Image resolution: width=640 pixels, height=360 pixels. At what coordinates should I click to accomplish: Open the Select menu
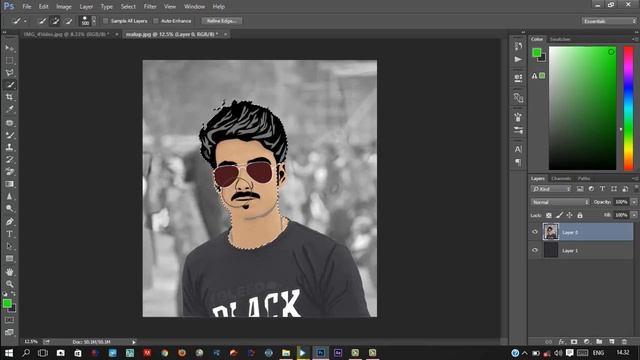[x=128, y=7]
